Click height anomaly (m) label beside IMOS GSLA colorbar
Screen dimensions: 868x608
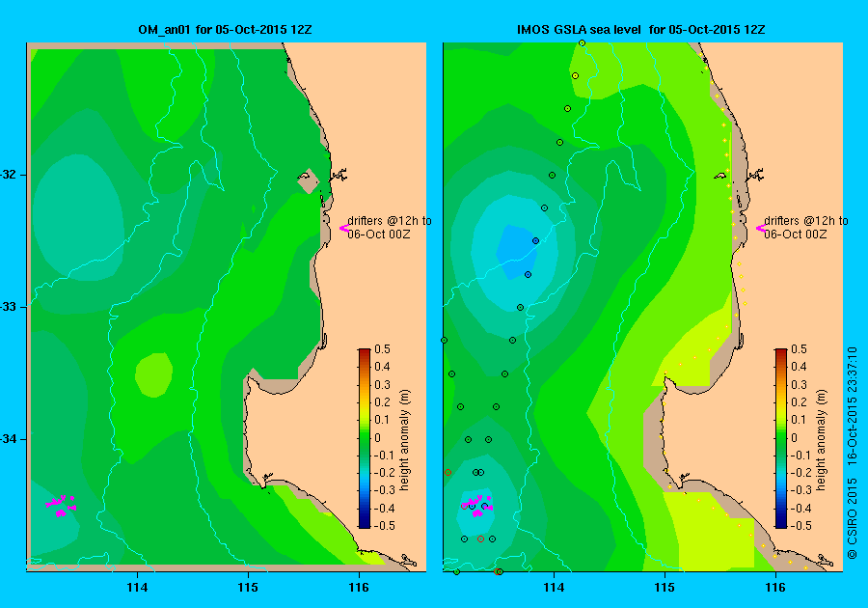point(821,439)
